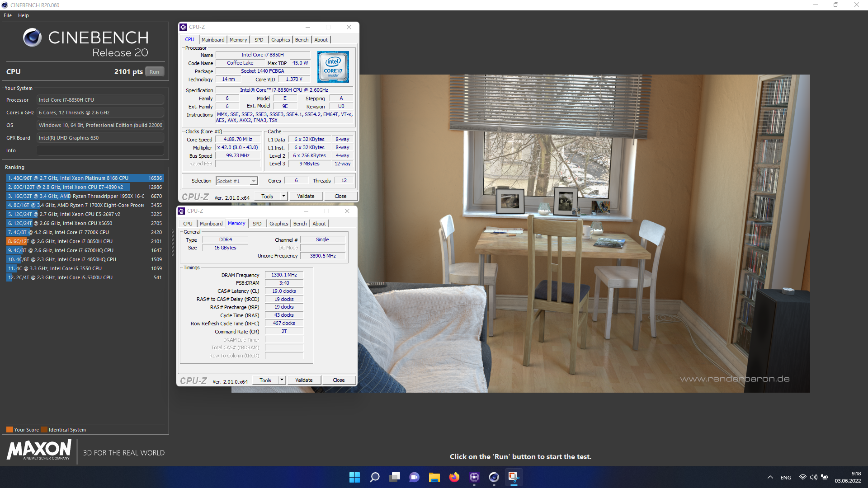Click the upper CPU-Z window title icon
This screenshot has width=868, height=488.
(183, 27)
